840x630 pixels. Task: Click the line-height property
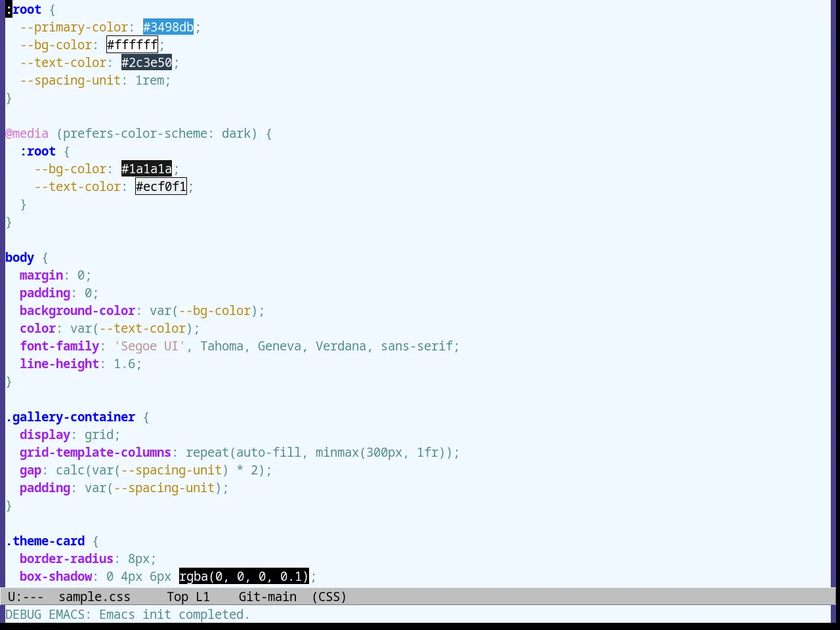pos(59,364)
